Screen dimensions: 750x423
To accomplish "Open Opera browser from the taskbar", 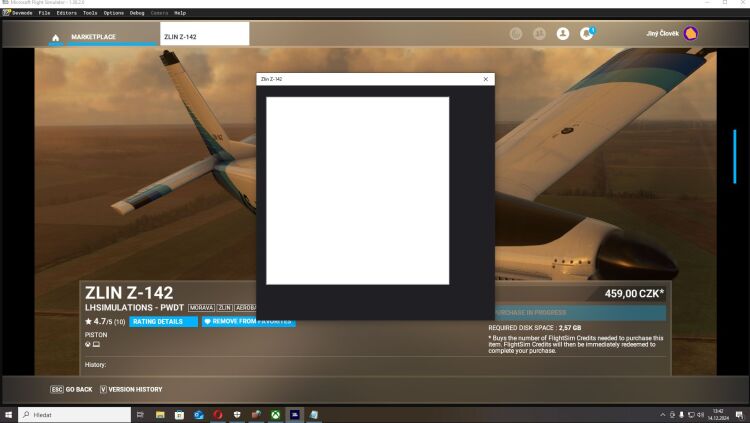I will pos(218,415).
